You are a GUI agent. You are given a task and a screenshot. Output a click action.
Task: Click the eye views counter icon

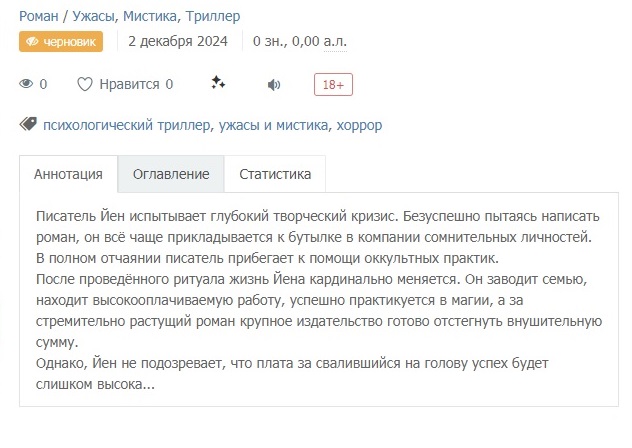tap(26, 84)
